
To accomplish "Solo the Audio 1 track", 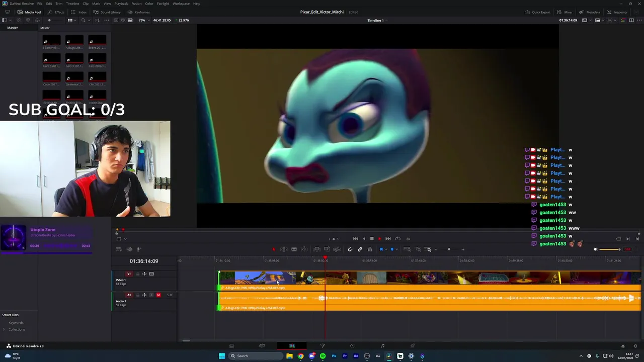I will pyautogui.click(x=151, y=295).
